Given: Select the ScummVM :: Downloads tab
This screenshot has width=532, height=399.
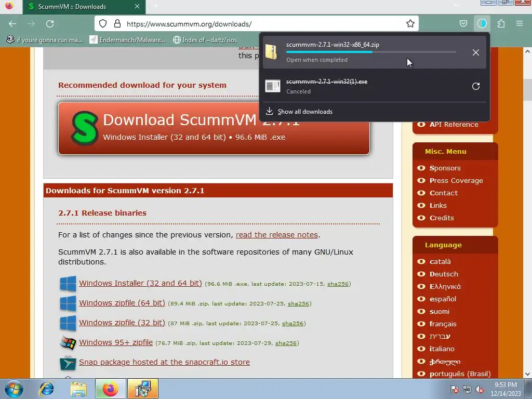Looking at the screenshot, I should pos(84,7).
